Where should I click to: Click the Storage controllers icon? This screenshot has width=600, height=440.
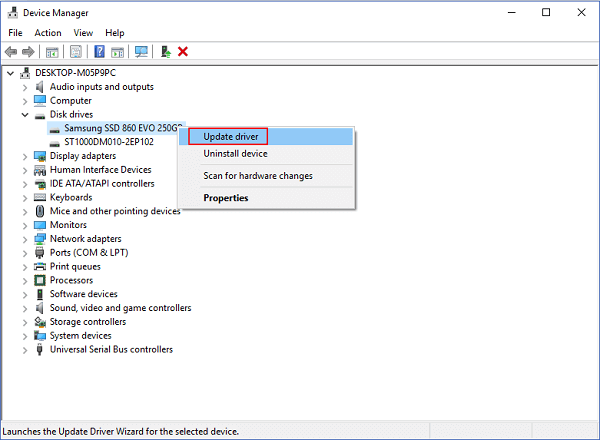pyautogui.click(x=40, y=322)
